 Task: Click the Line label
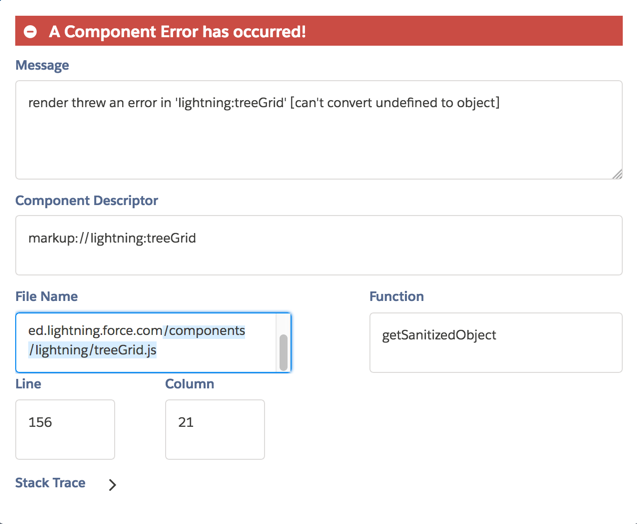[x=28, y=383]
